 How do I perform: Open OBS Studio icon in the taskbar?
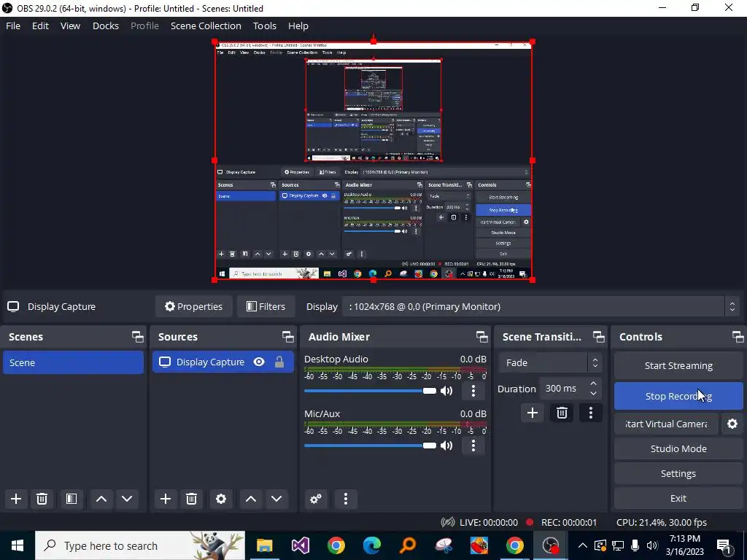tap(550, 545)
